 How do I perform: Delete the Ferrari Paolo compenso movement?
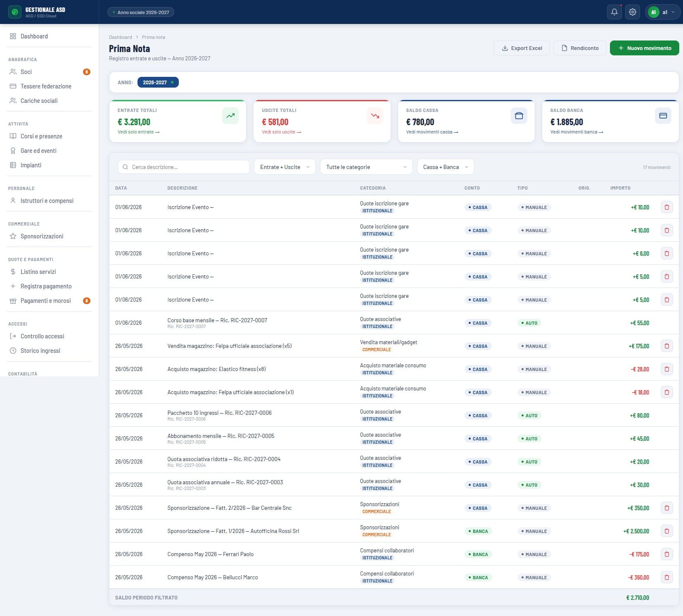(x=666, y=554)
